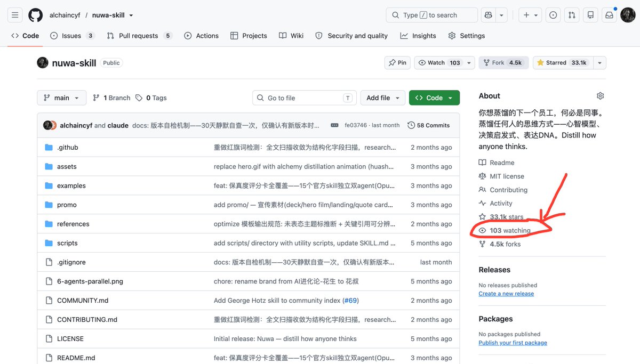Image resolution: width=640 pixels, height=364 pixels.
Task: Switch to the Projects tab
Action: pyautogui.click(x=249, y=36)
